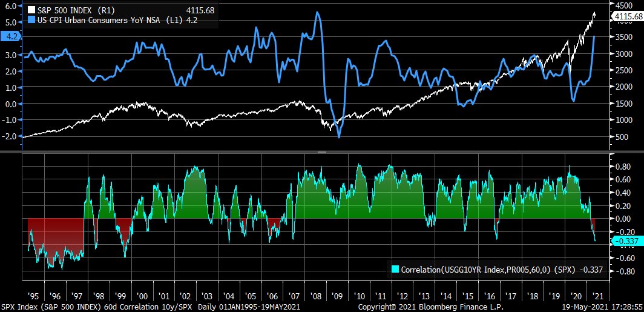Click the blue 4.2 flag on left axis
Screen dimensions: 644x312
(x=10, y=37)
